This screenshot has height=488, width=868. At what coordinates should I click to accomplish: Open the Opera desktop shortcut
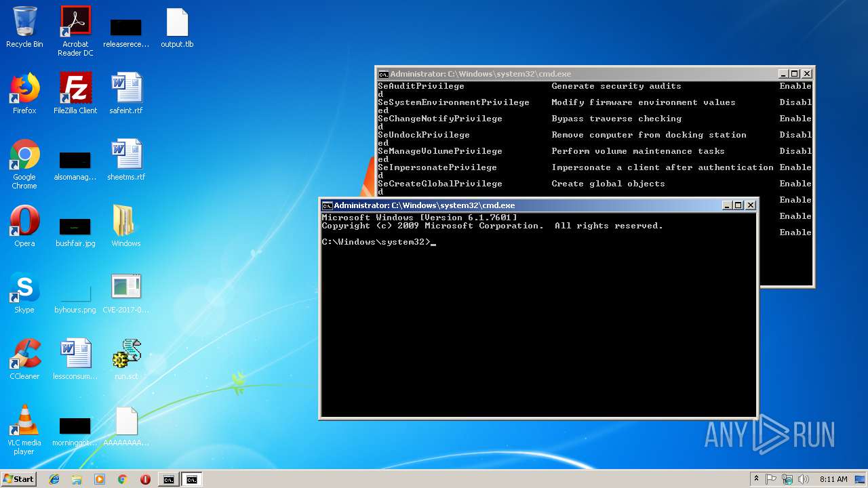coord(24,227)
